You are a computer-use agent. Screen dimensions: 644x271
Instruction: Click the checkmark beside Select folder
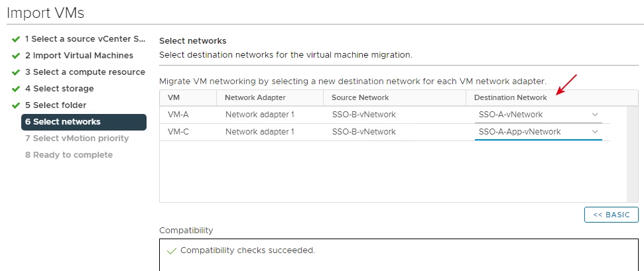pos(15,105)
